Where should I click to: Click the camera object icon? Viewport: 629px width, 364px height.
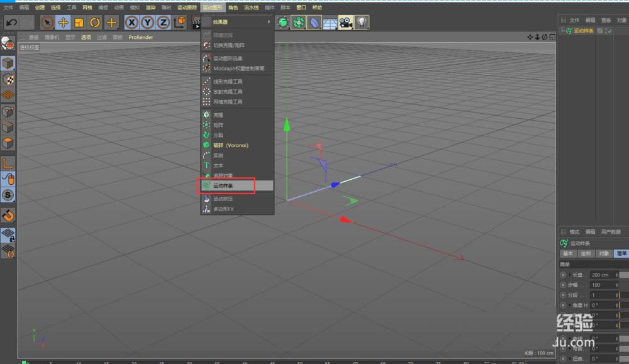[345, 23]
